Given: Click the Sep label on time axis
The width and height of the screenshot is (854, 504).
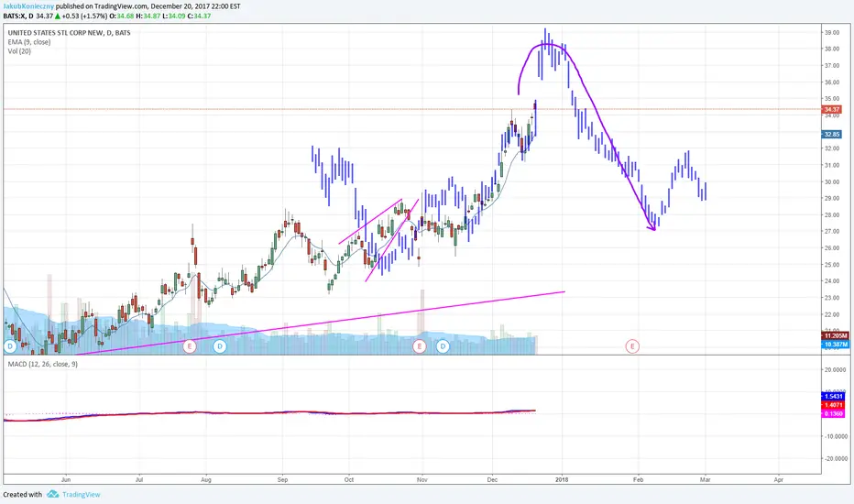Looking at the screenshot, I should pyautogui.click(x=282, y=480).
